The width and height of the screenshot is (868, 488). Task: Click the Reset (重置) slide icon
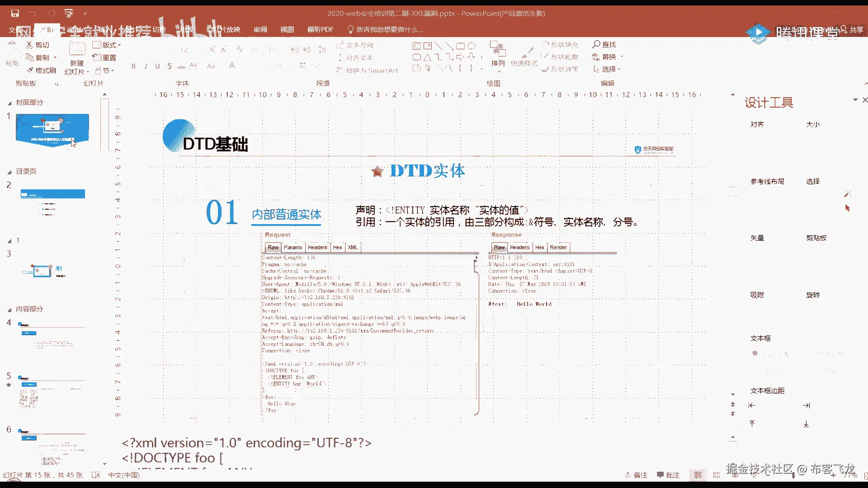(97, 57)
